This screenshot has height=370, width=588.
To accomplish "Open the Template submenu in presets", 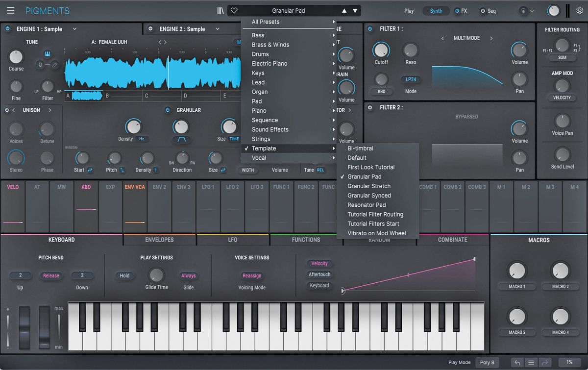I will tap(264, 148).
